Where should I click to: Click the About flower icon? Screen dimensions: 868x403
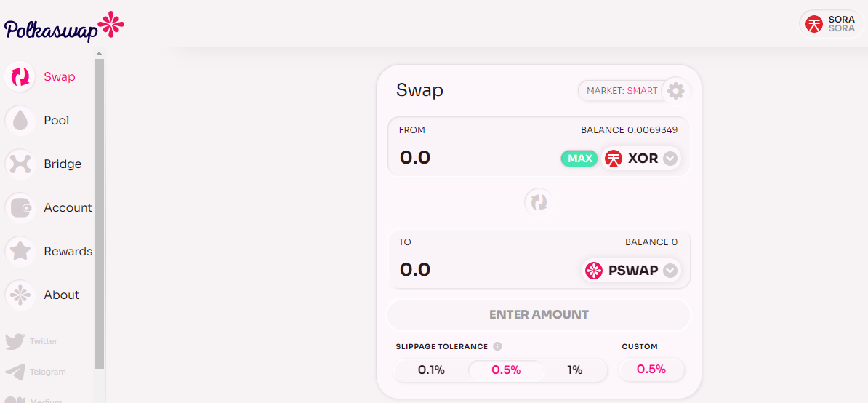coord(20,295)
